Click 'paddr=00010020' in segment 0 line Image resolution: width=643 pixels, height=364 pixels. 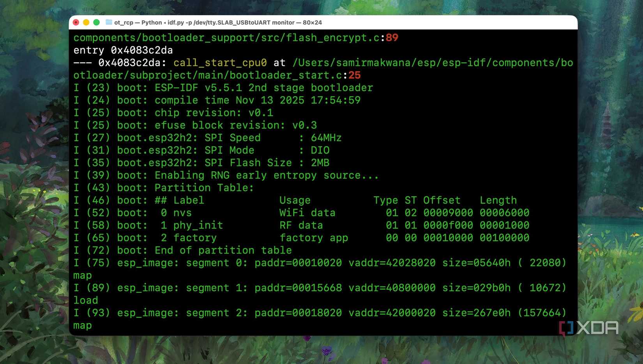click(298, 263)
